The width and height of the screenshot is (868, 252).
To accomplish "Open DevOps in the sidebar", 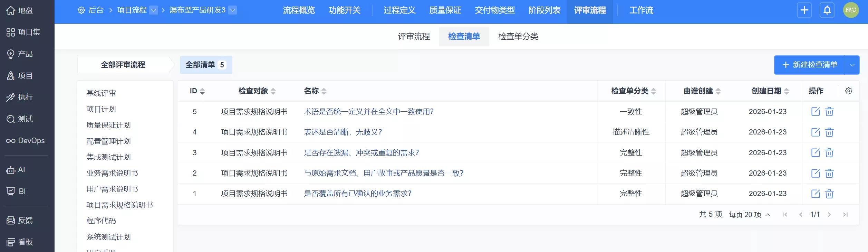I will pyautogui.click(x=26, y=141).
